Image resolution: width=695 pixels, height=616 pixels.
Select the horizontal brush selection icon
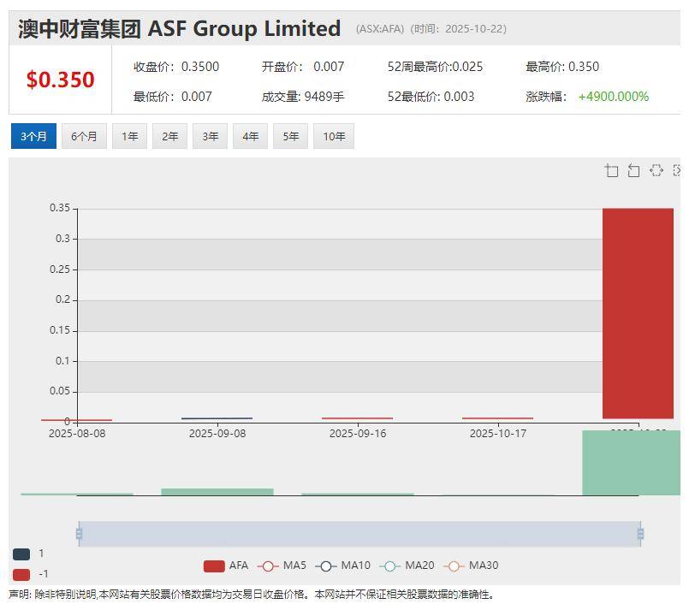tap(656, 171)
